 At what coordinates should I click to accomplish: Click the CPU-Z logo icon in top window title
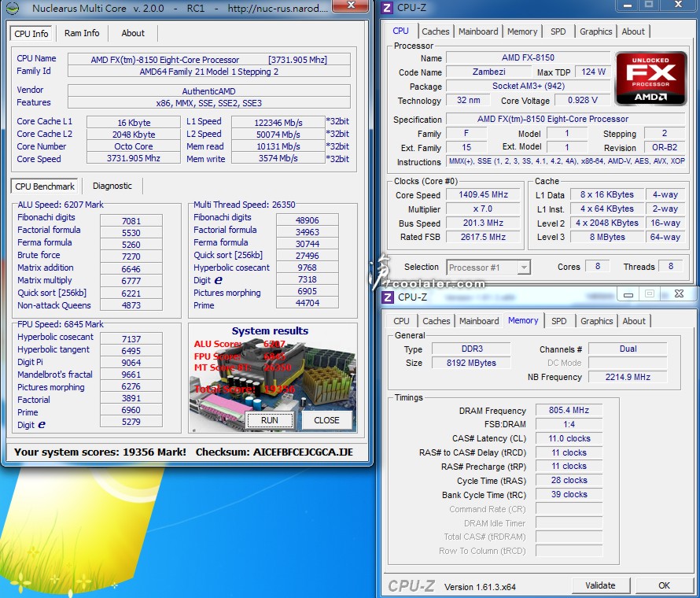(x=388, y=8)
